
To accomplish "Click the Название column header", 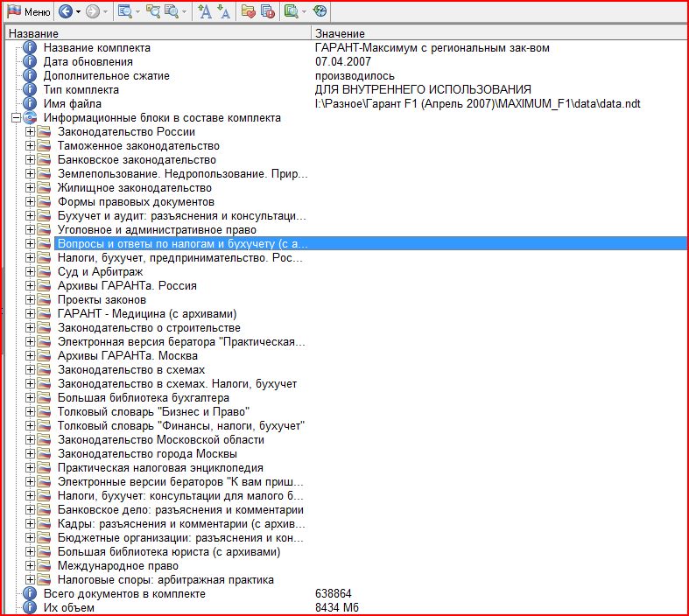I will point(158,33).
